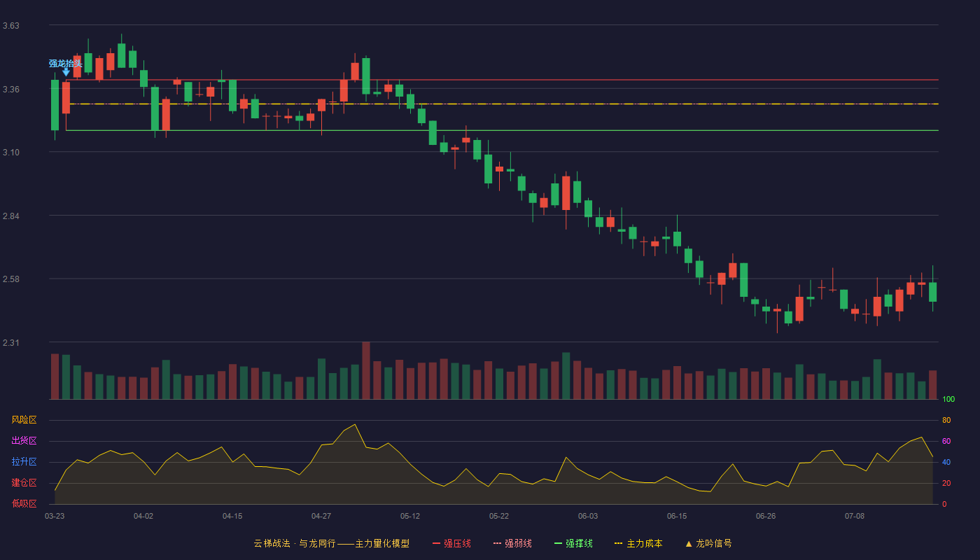The image size is (980, 560).
Task: Click the orange 80 indicator scale value
Action: tap(946, 420)
